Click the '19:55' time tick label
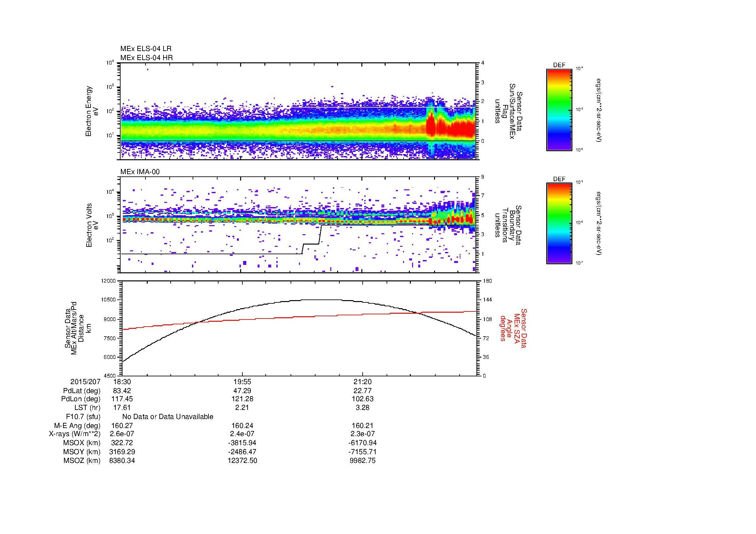This screenshot has height=534, width=756. (242, 382)
